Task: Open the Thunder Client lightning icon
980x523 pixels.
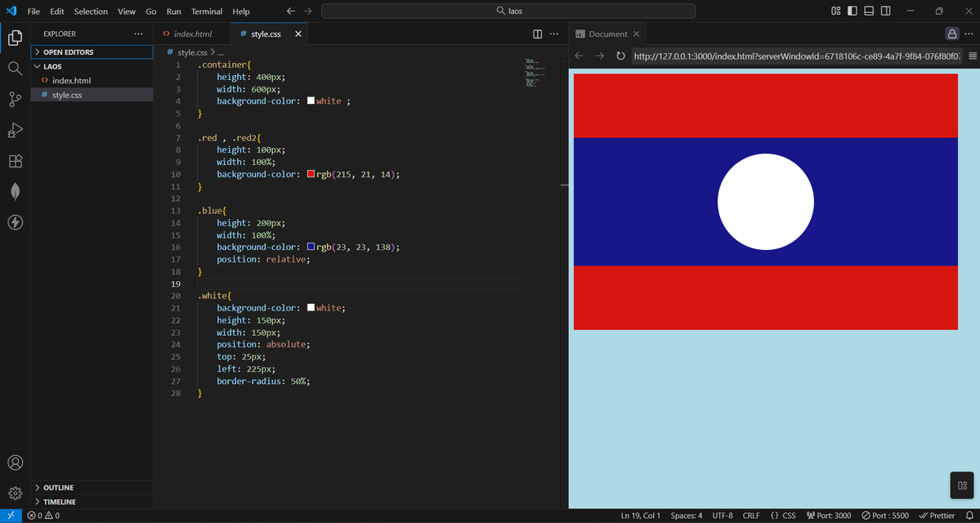Action: (15, 221)
